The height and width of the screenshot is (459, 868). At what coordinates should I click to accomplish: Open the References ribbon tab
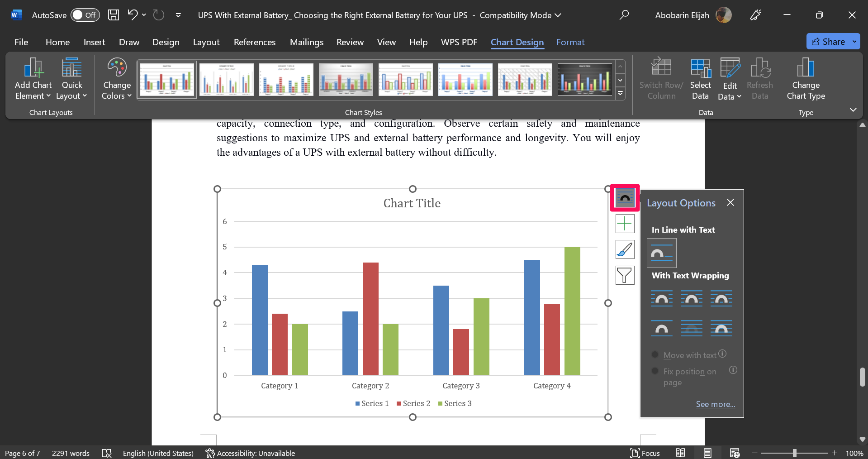click(x=255, y=42)
